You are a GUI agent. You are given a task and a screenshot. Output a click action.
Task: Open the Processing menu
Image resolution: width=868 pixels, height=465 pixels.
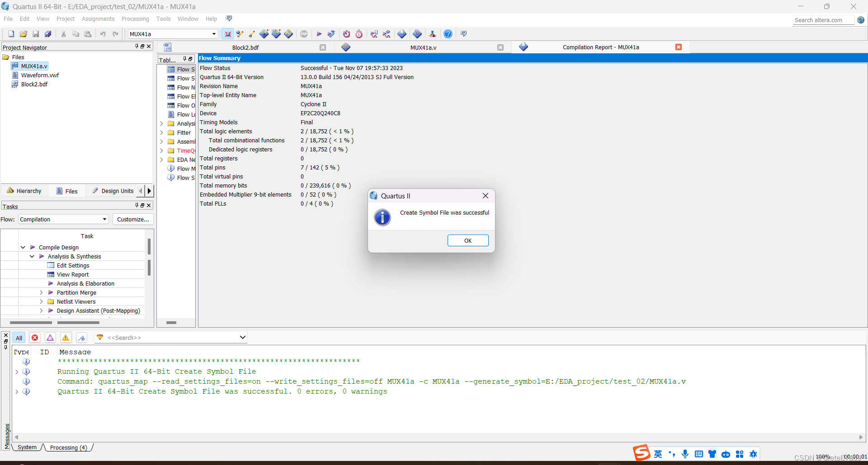point(135,19)
